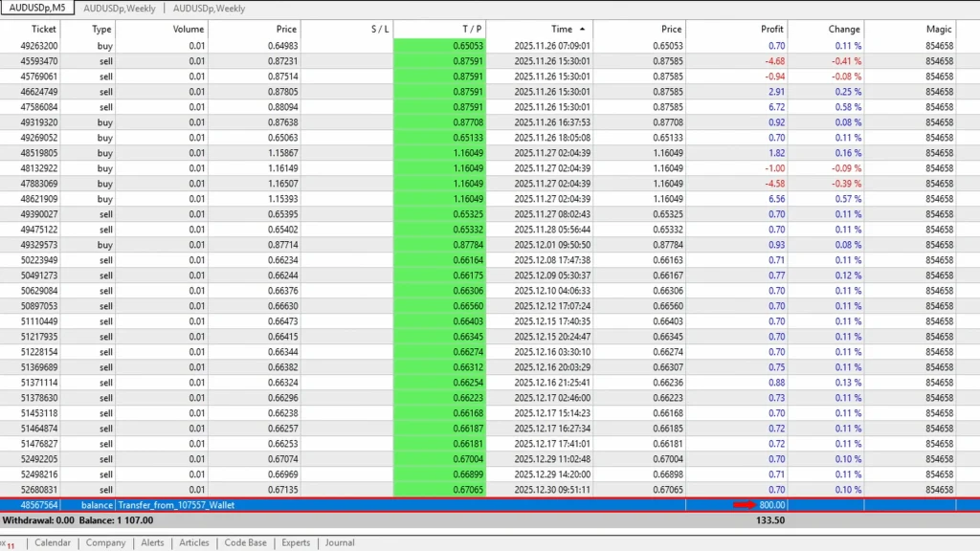This screenshot has width=980, height=551.
Task: Click the red arrow icon beside 800.00
Action: 746,505
